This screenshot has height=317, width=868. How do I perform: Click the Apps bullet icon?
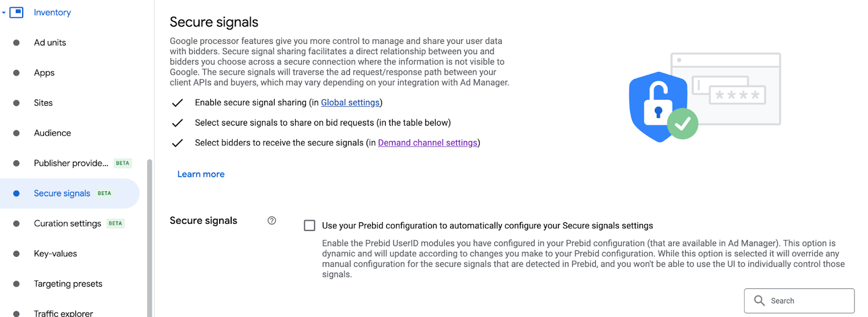tap(16, 73)
